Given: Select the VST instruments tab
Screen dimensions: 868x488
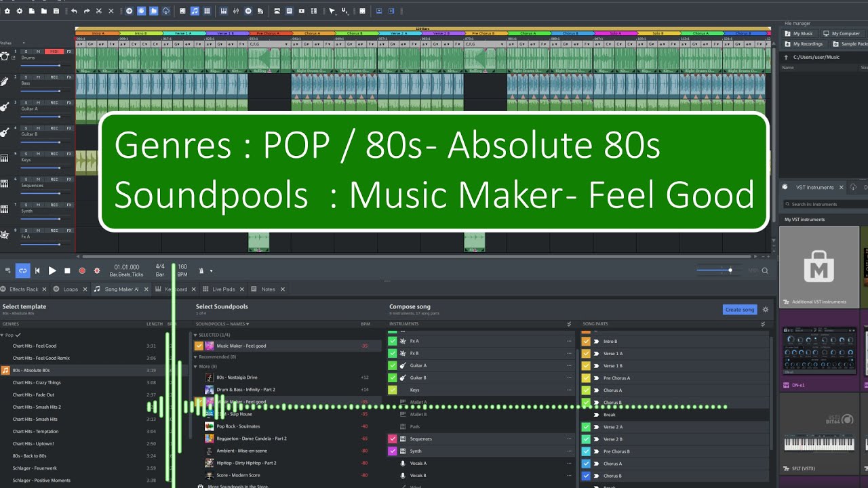Looking at the screenshot, I should point(814,187).
